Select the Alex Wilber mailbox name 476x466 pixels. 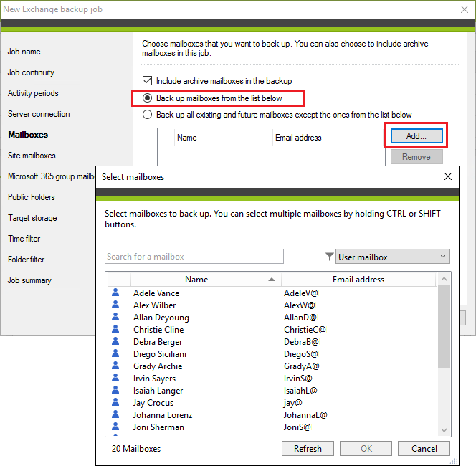click(x=155, y=305)
